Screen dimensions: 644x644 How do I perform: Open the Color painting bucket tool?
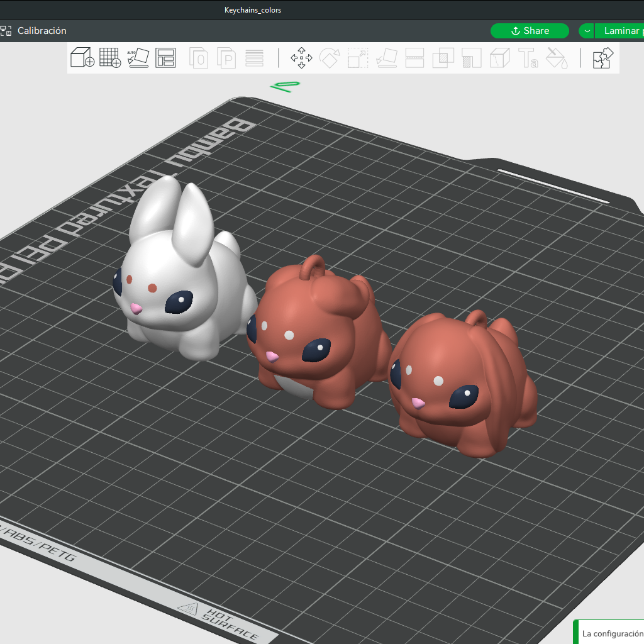click(556, 58)
